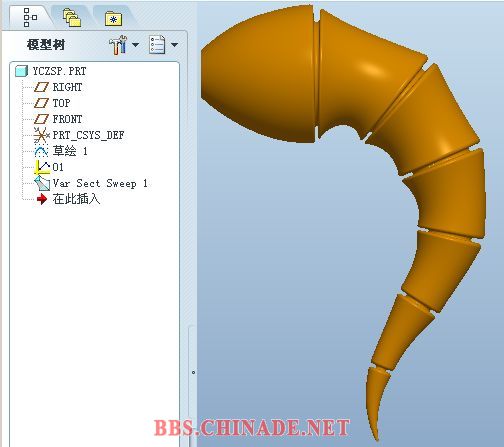Open the Folder Browser tab
The width and height of the screenshot is (504, 447).
(72, 18)
